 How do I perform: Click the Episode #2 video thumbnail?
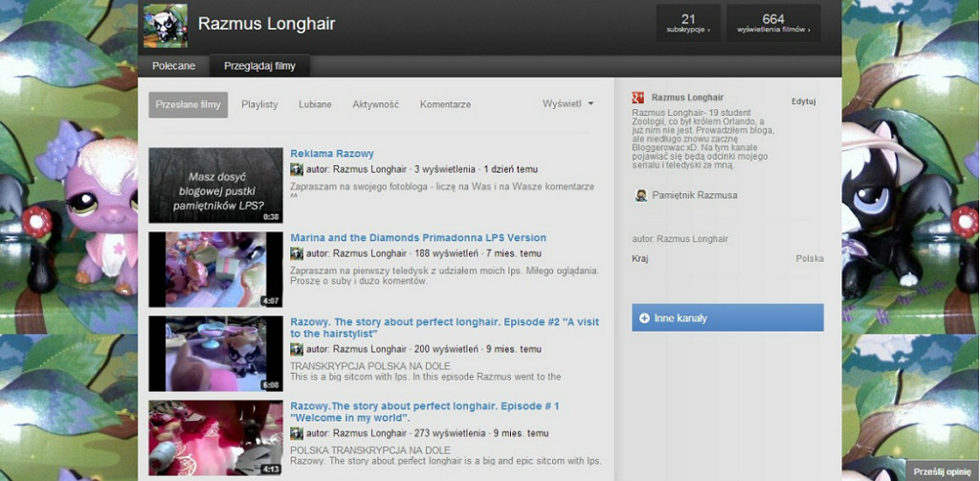(x=215, y=354)
